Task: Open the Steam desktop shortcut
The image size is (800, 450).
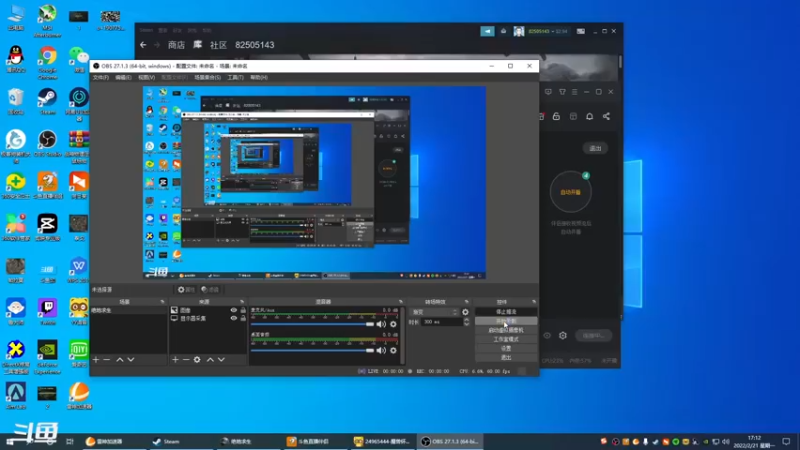Action: tap(47, 102)
